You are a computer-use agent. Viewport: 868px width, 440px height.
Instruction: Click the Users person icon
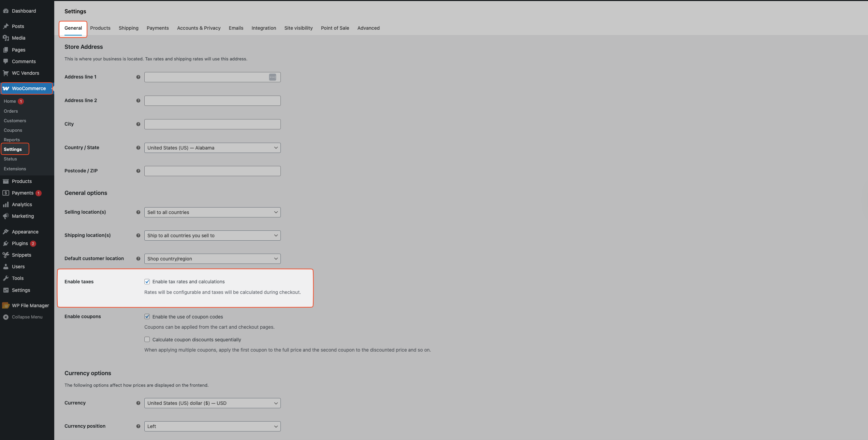pos(6,267)
